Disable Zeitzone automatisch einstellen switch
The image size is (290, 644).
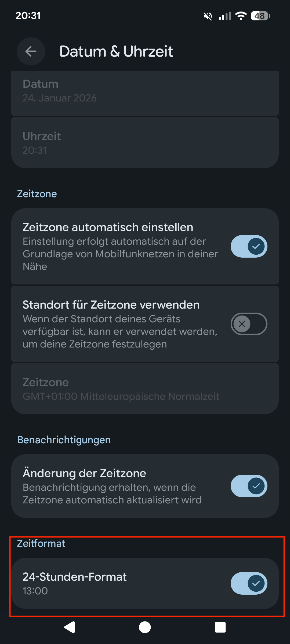pos(249,246)
